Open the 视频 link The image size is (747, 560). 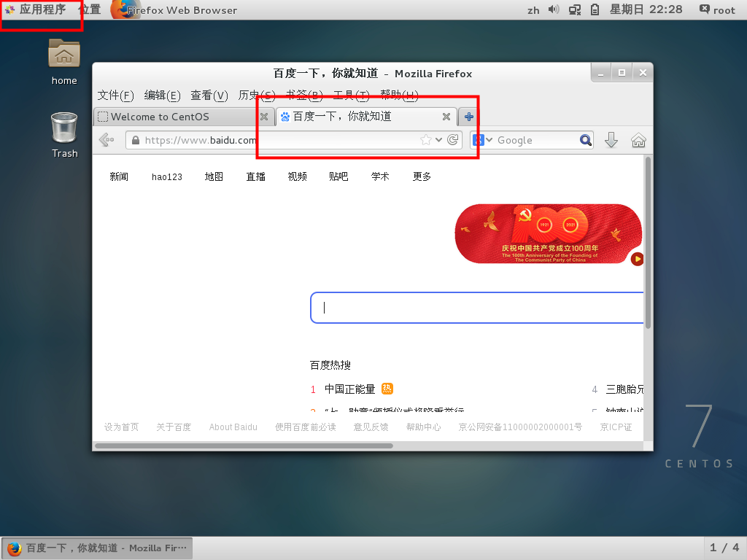298,176
